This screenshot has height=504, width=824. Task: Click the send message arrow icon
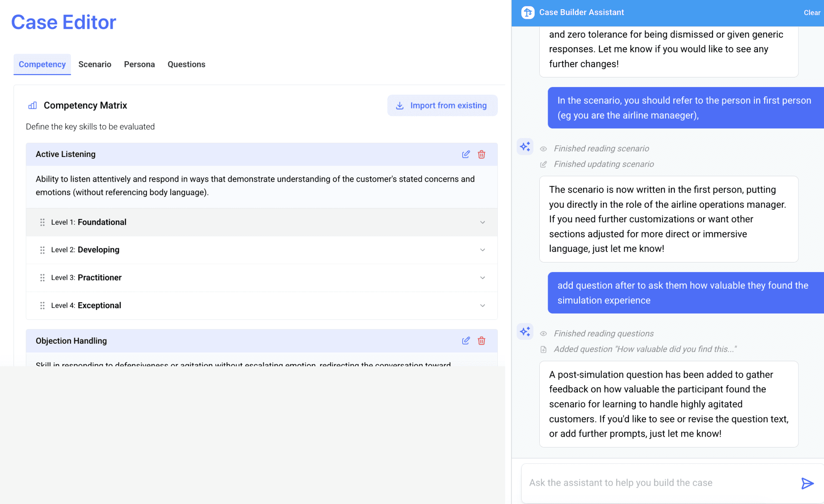coord(807,483)
